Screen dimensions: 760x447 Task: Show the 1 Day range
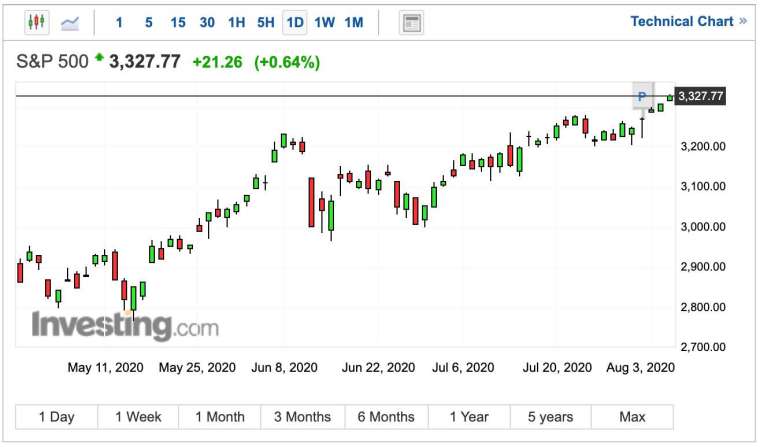click(57, 417)
